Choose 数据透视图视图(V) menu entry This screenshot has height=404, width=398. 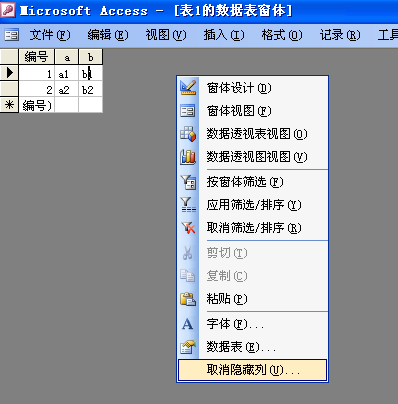[x=252, y=157]
